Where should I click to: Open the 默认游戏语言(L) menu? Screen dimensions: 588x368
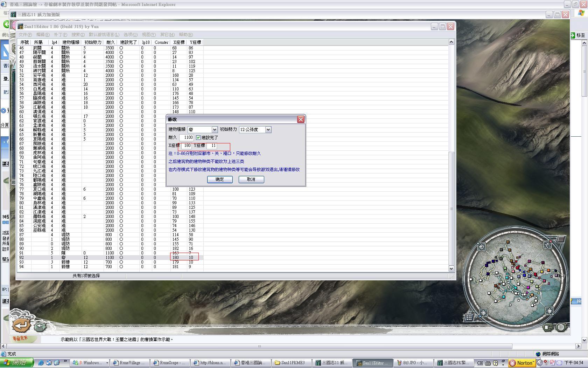click(x=104, y=35)
